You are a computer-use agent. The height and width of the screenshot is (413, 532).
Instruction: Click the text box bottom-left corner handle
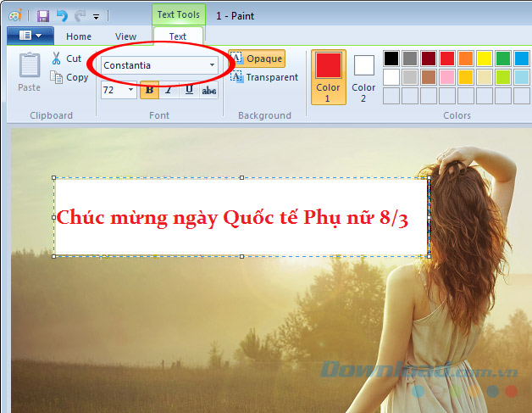tap(53, 256)
